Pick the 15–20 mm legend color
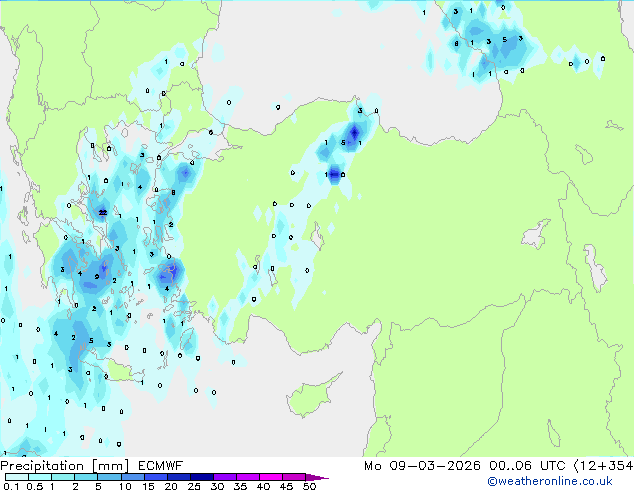This screenshot has height=490, width=634. click(x=155, y=477)
